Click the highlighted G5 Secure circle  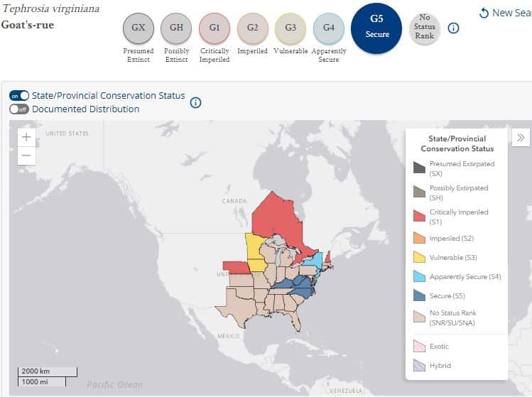pos(376,28)
